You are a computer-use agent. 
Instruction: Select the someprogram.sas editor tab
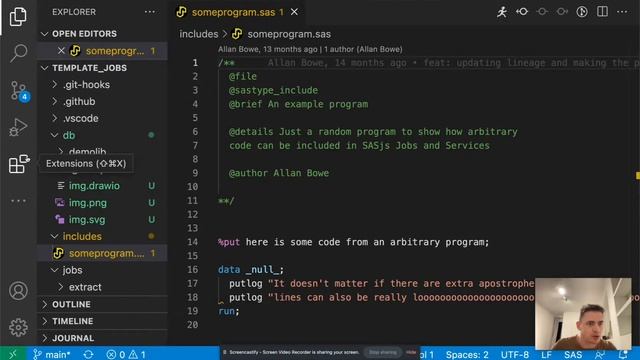click(x=237, y=12)
